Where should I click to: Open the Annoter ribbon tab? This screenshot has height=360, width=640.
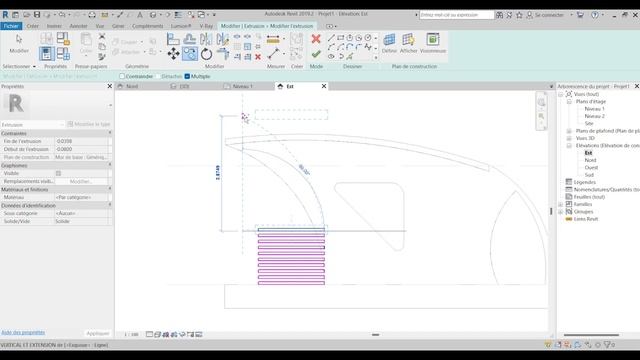point(78,26)
